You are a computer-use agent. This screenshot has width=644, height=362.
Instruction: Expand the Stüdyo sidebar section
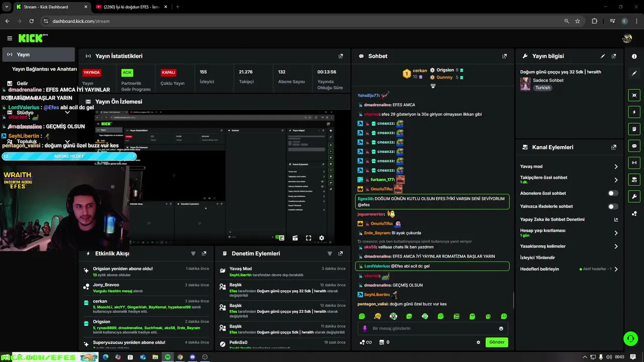click(67, 113)
